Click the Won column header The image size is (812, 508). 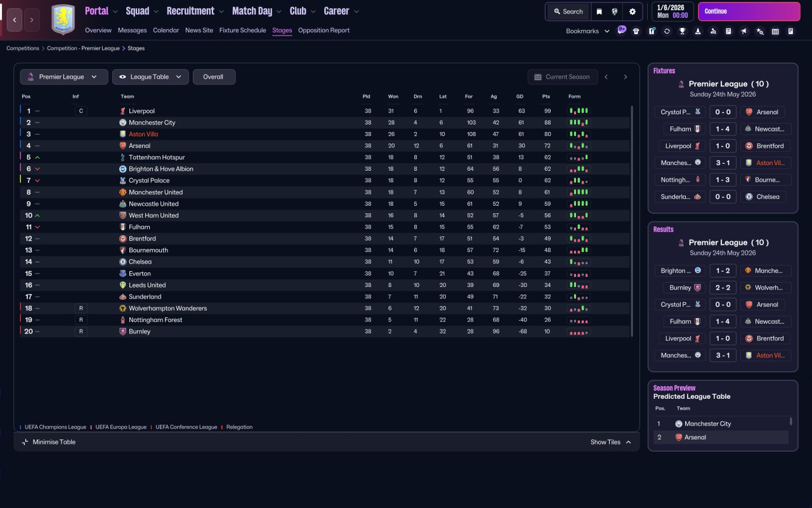pos(393,97)
